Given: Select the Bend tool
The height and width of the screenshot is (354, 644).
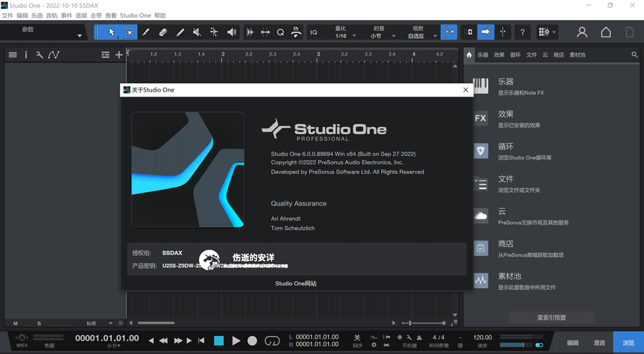Looking at the screenshot, I should click(x=214, y=32).
